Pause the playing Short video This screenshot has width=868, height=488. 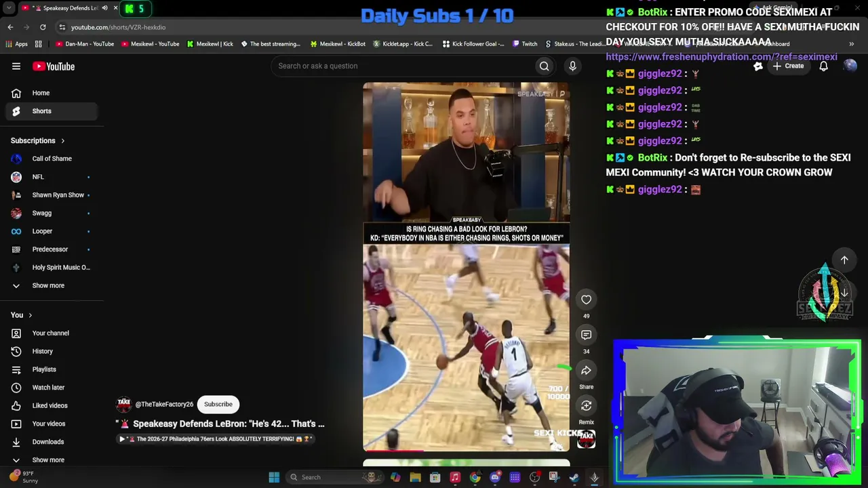pyautogui.click(x=467, y=267)
